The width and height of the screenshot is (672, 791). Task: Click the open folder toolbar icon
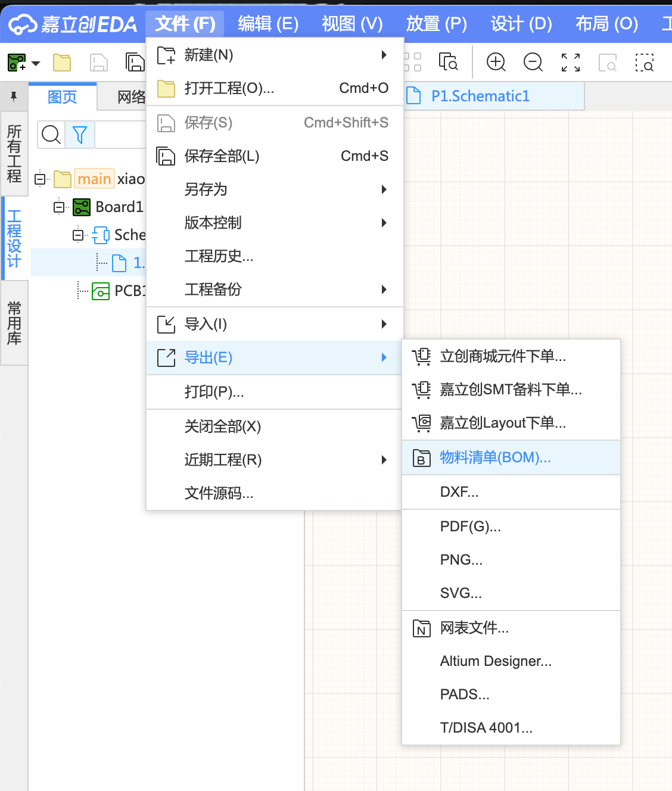[x=61, y=62]
